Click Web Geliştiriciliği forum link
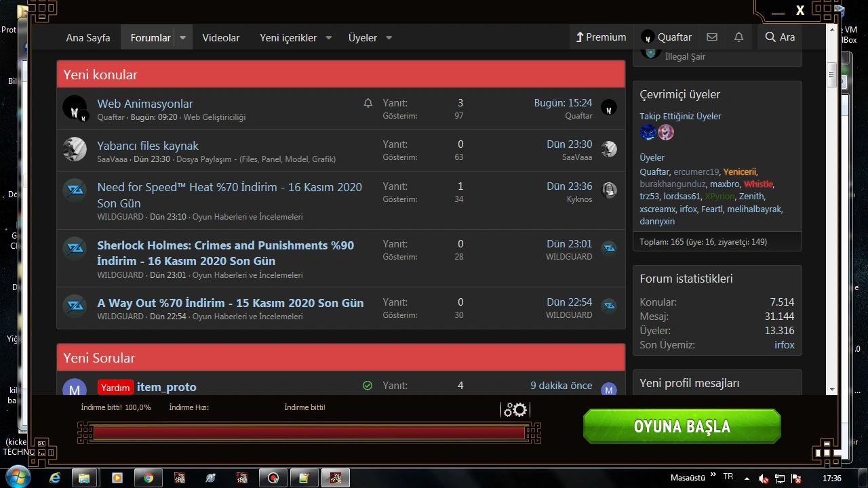This screenshot has width=868, height=488. coord(214,117)
